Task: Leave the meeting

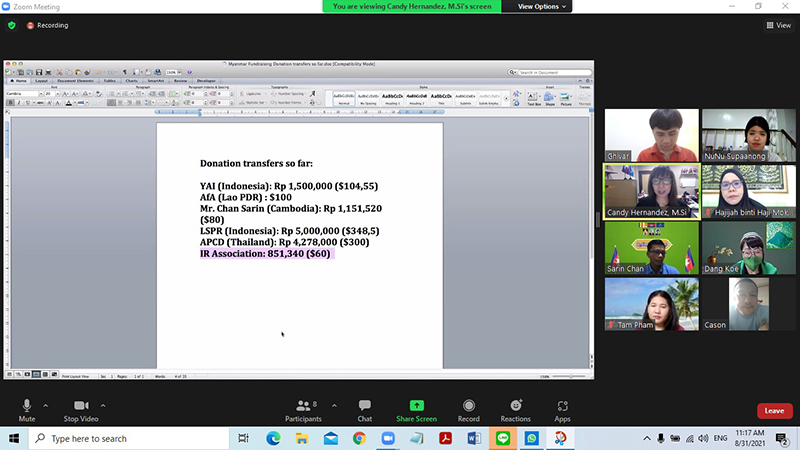Action: [x=774, y=411]
